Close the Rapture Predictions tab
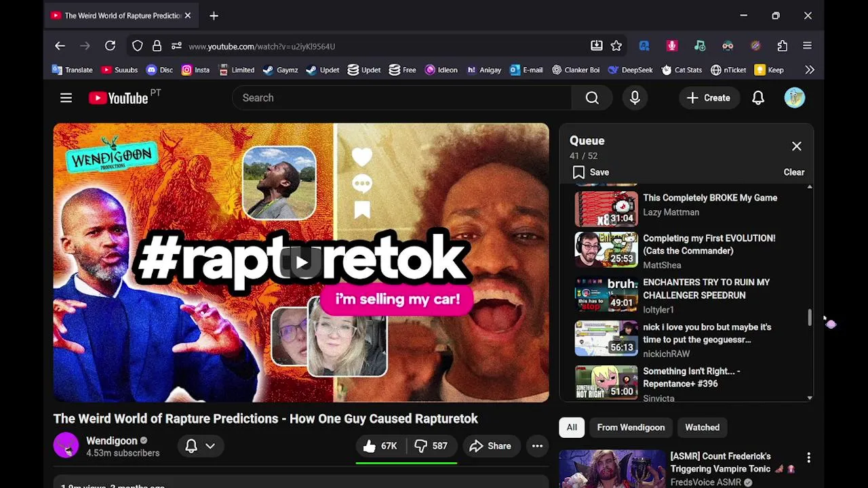Viewport: 868px width, 488px height. [188, 16]
